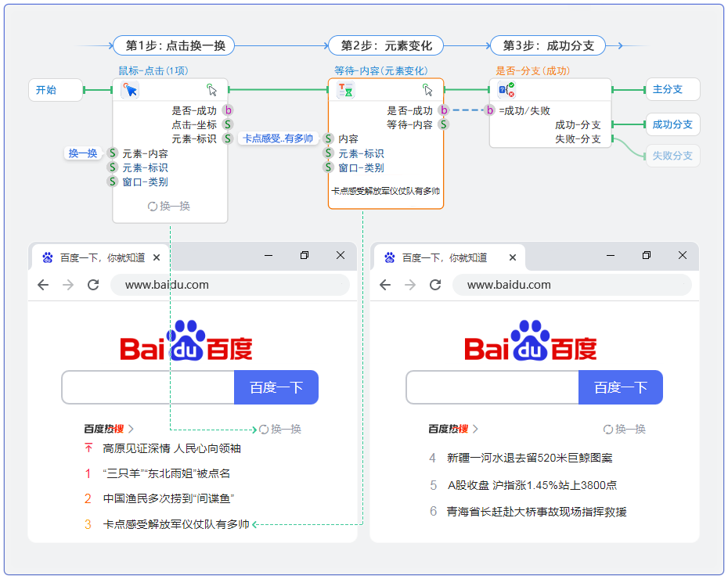Viewport: 728px width, 579px height.
Task: Select the 第2步：元素变化 step label
Action: [x=386, y=46]
